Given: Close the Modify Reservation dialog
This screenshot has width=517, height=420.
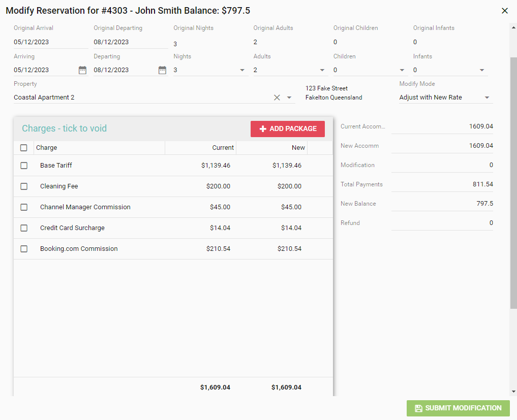Looking at the screenshot, I should point(505,11).
